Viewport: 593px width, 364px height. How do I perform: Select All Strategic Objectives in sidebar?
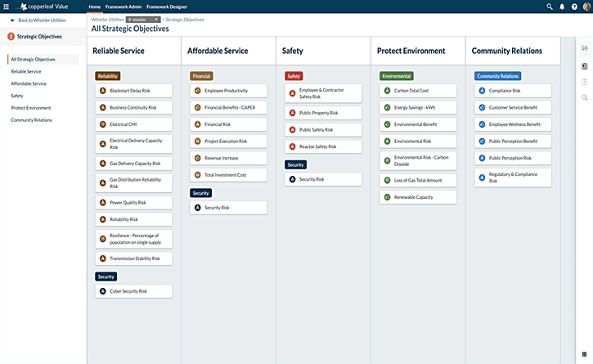click(43, 60)
